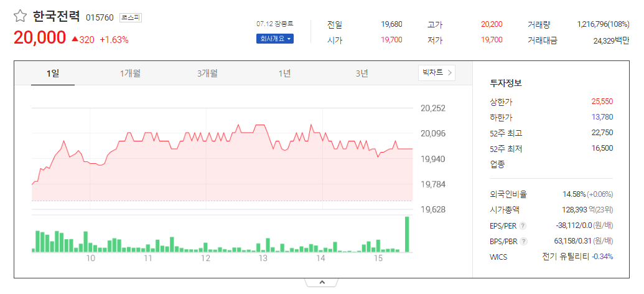Open the 회사개요 dropdown

click(275, 39)
